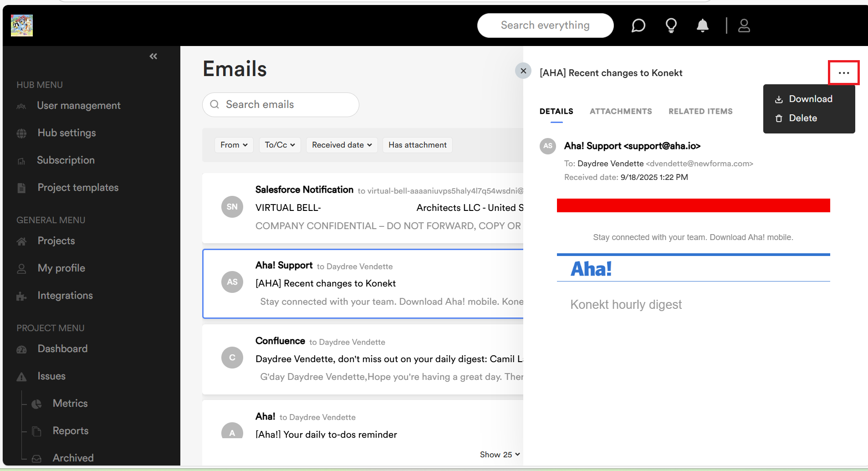Screen dimensions: 868x471
Task: Click the Subscription icon
Action: point(21,161)
